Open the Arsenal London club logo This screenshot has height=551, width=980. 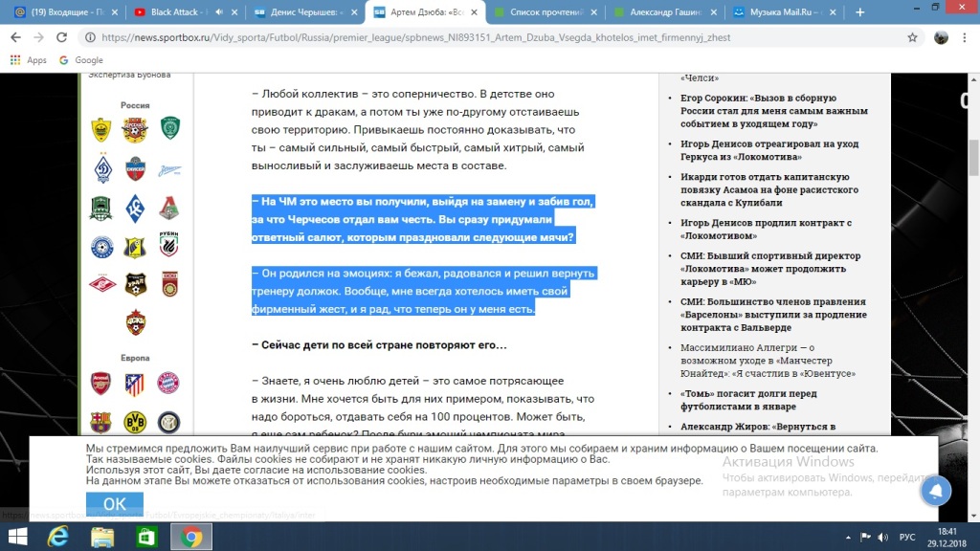100,384
